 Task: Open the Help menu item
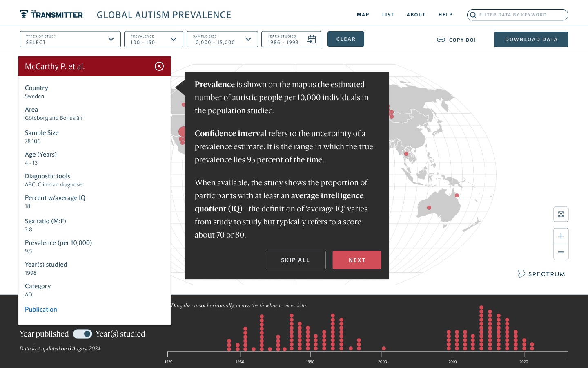point(445,15)
